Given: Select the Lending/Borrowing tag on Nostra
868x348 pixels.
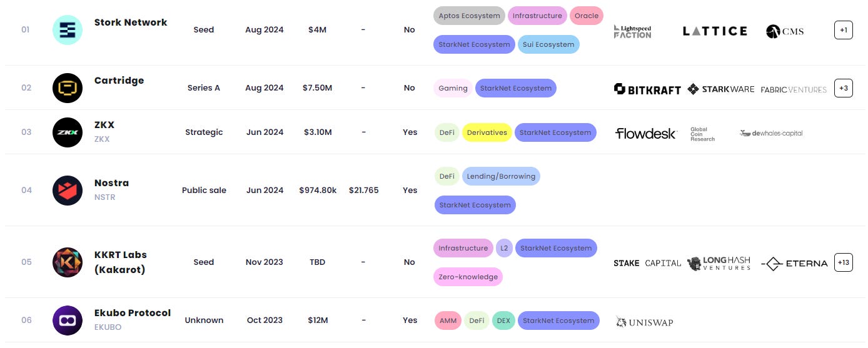Looking at the screenshot, I should point(501,176).
